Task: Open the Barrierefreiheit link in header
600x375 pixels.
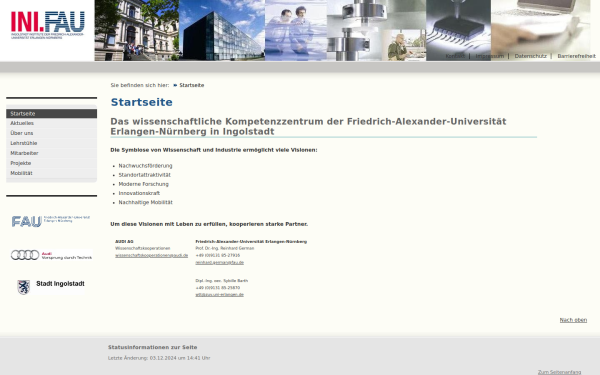Action: point(576,56)
